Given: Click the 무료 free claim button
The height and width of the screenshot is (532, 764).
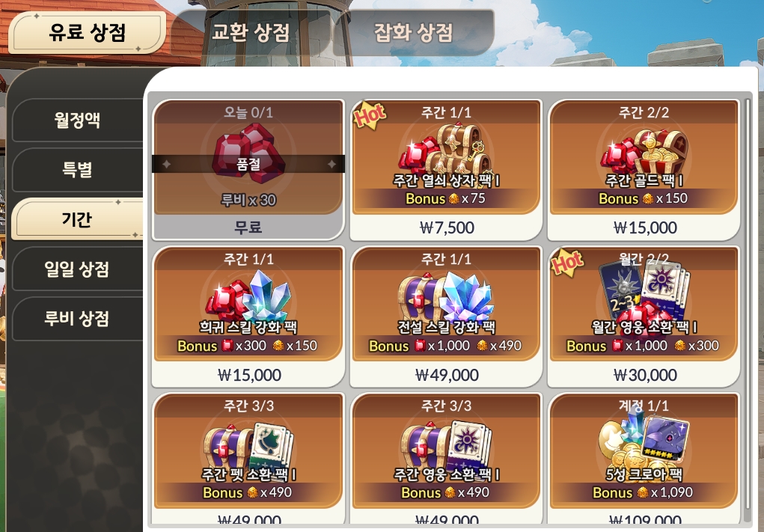Looking at the screenshot, I should point(248,227).
